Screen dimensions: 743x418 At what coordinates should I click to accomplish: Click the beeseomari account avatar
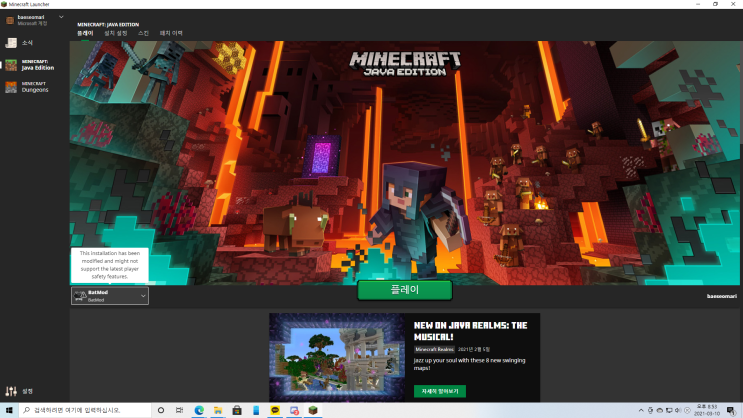coord(8,19)
